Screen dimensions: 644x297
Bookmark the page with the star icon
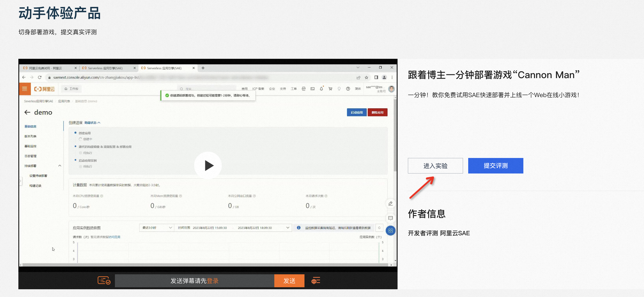tap(367, 78)
